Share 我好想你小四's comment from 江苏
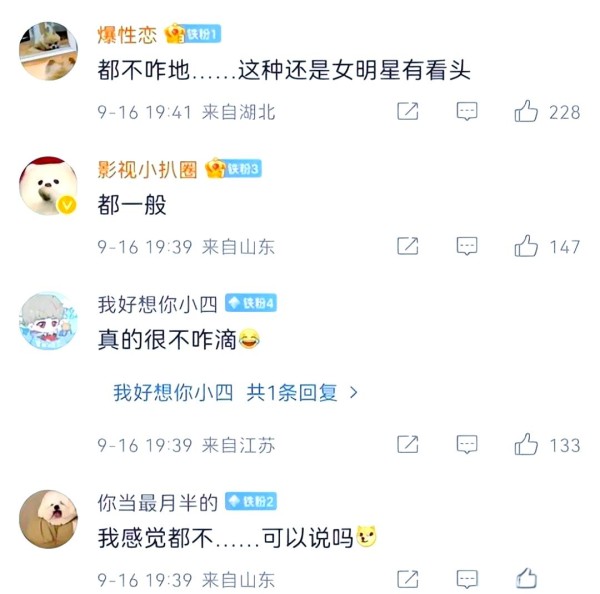Viewport: 600px width, 594px height. pyautogui.click(x=408, y=444)
